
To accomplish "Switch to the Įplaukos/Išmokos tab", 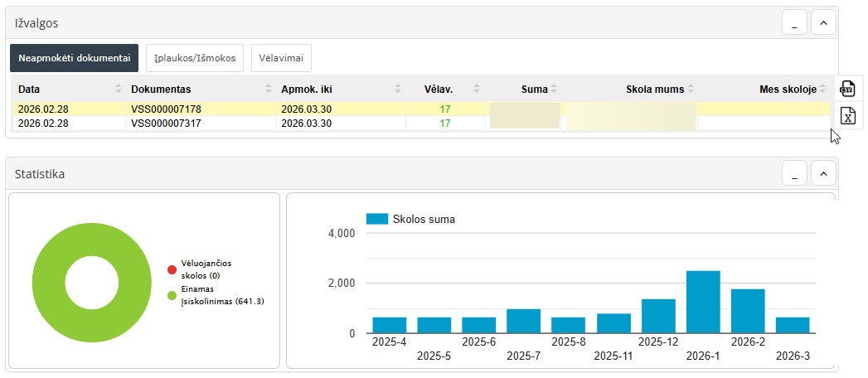I will pyautogui.click(x=195, y=58).
